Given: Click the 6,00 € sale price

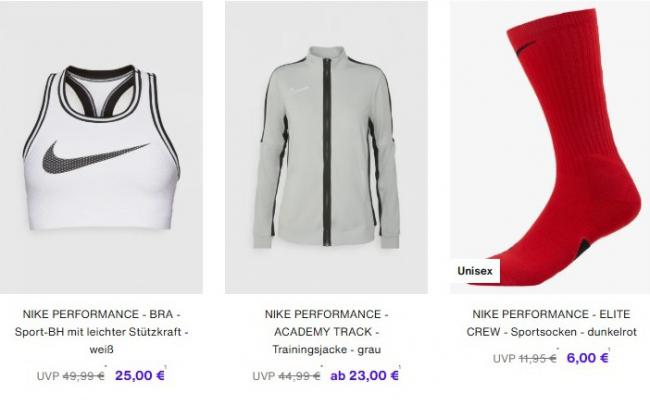Looking at the screenshot, I should click(x=587, y=358).
